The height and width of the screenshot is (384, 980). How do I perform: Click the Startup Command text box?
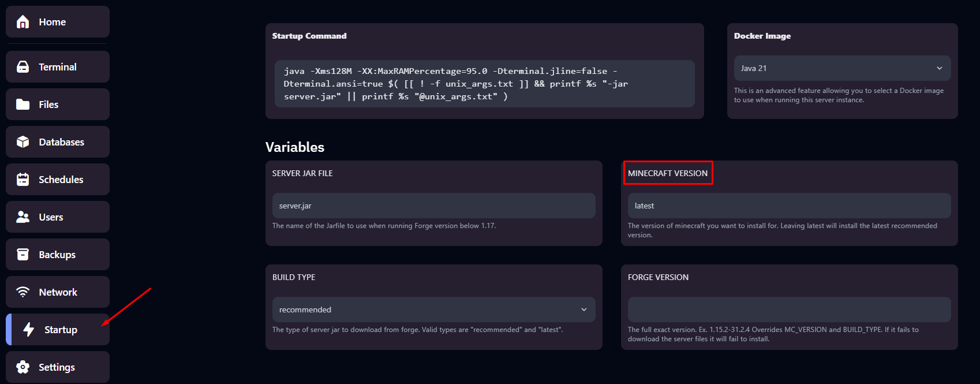click(484, 84)
